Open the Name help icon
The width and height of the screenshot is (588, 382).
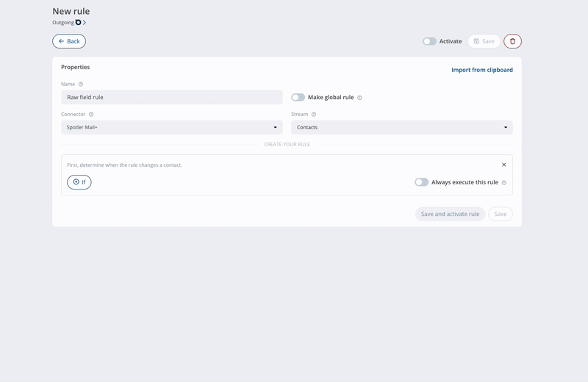[81, 84]
